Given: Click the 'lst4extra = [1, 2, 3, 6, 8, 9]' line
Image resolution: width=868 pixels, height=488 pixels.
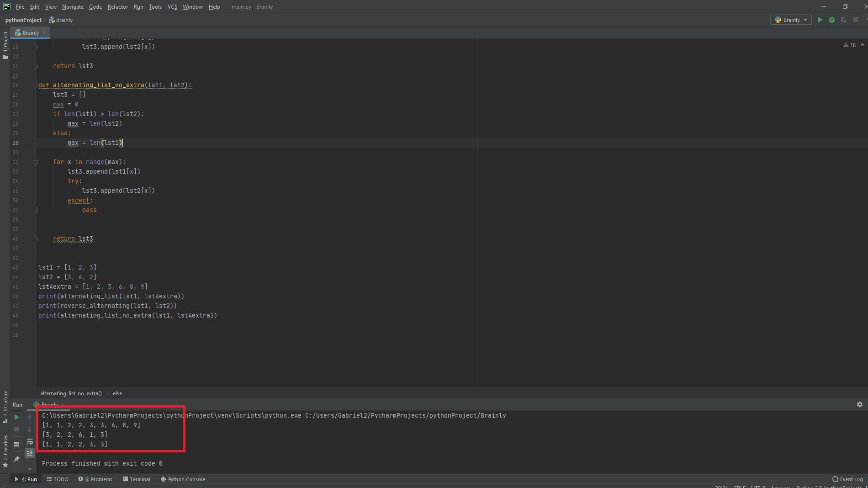Looking at the screenshot, I should tap(93, 287).
